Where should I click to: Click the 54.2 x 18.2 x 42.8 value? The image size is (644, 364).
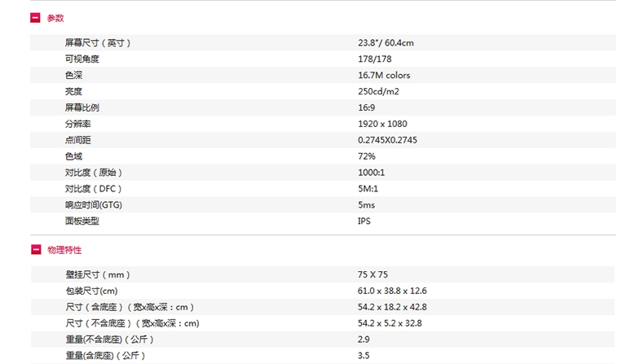pos(392,307)
